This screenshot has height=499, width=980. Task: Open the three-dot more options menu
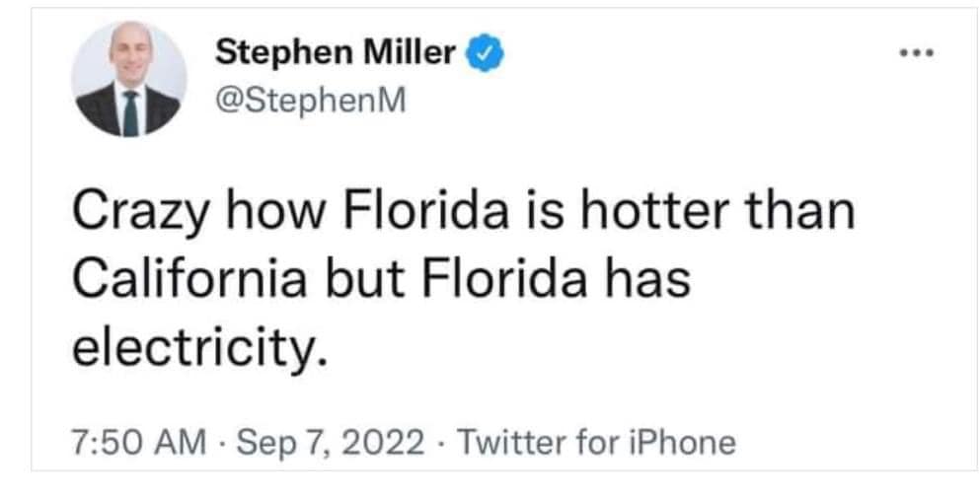point(918,55)
